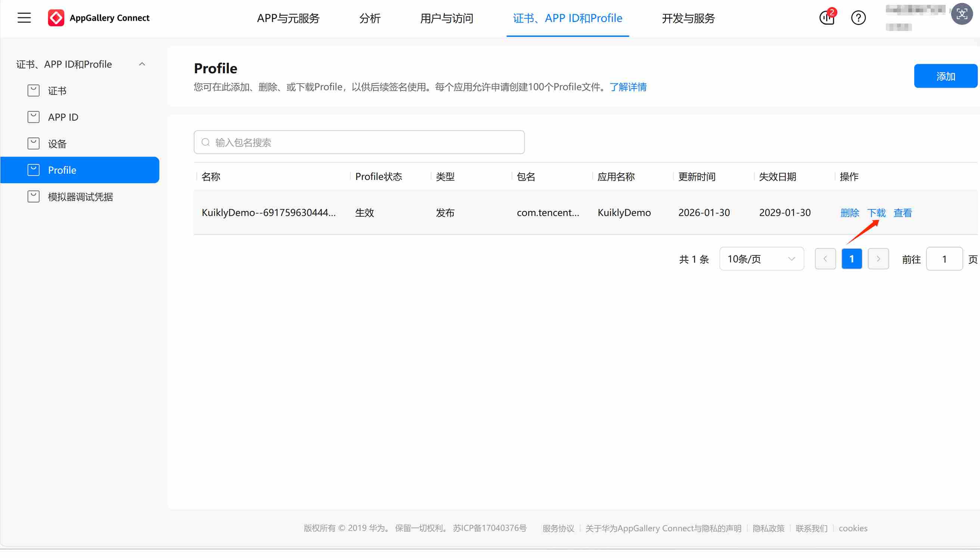Viewport: 980px width, 558px height.
Task: Open the 10条/页 page size dropdown
Action: pos(761,259)
